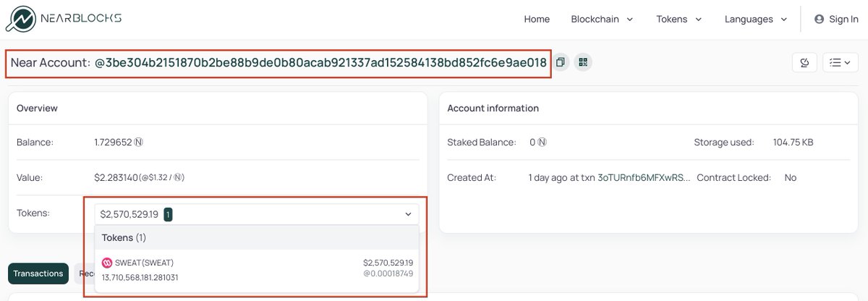The width and height of the screenshot is (868, 301).
Task: Expand the Tokens navigation menu
Action: (x=678, y=20)
